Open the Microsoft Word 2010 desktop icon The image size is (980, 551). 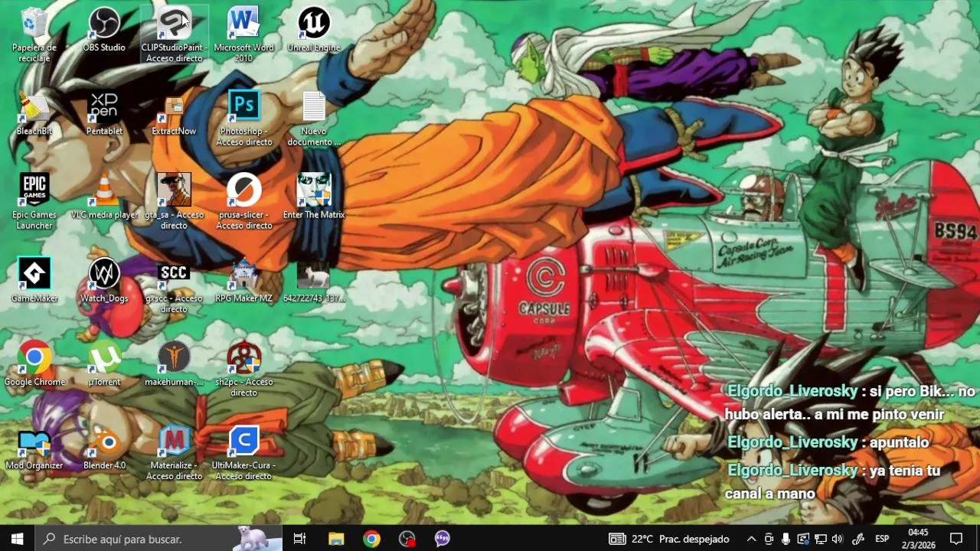click(x=243, y=34)
